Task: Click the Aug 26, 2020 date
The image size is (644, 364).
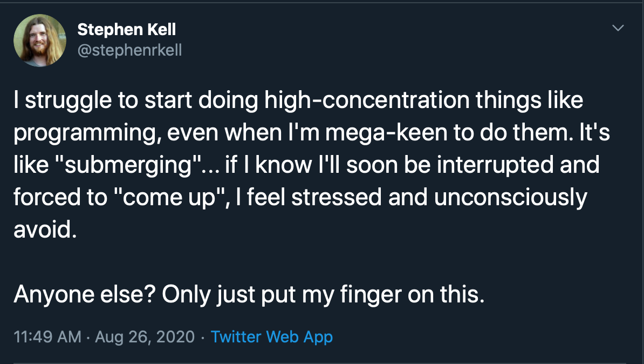Action: pyautogui.click(x=145, y=337)
